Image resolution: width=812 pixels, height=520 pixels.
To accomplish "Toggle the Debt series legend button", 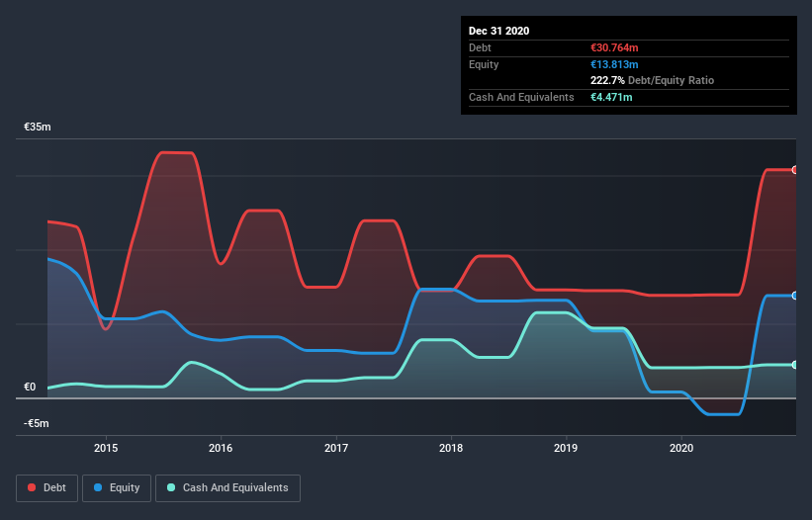I will 47,488.
